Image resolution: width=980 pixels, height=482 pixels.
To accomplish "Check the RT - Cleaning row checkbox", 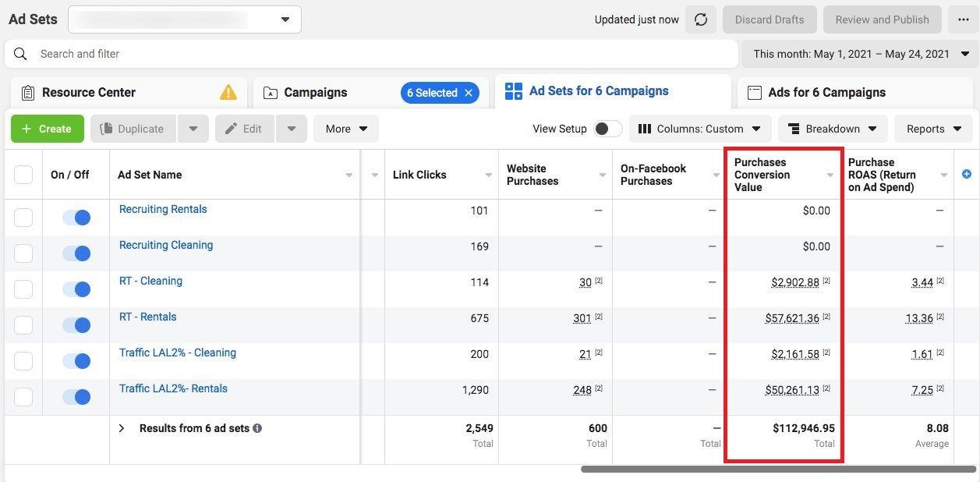I will tap(23, 289).
